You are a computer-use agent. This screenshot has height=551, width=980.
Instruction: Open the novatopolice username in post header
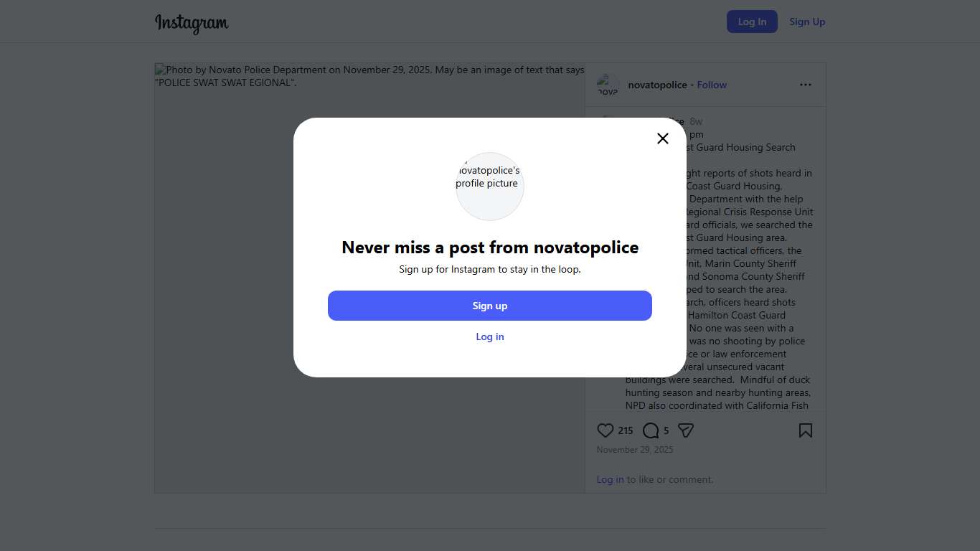pyautogui.click(x=657, y=85)
